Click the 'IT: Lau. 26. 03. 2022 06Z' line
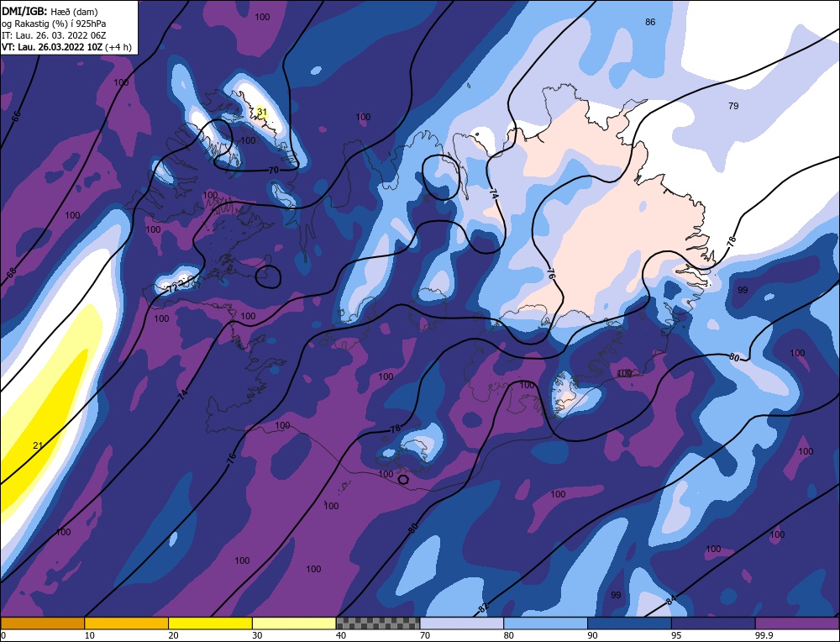This screenshot has height=642, width=840. point(54,35)
